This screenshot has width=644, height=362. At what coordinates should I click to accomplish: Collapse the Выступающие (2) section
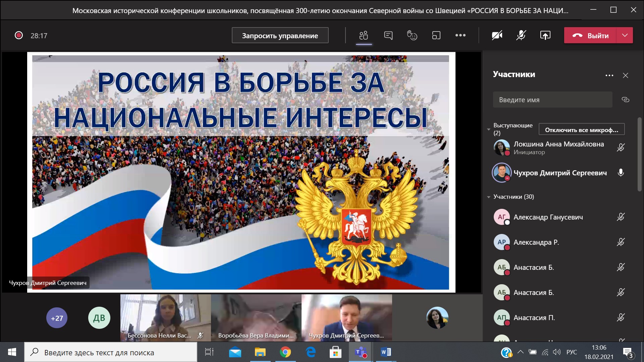[x=489, y=129]
